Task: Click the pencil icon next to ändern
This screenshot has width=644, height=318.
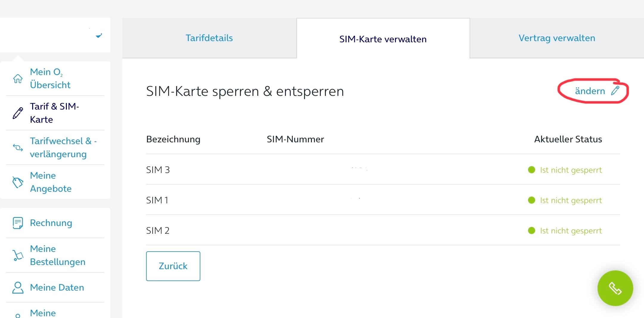Action: [615, 91]
